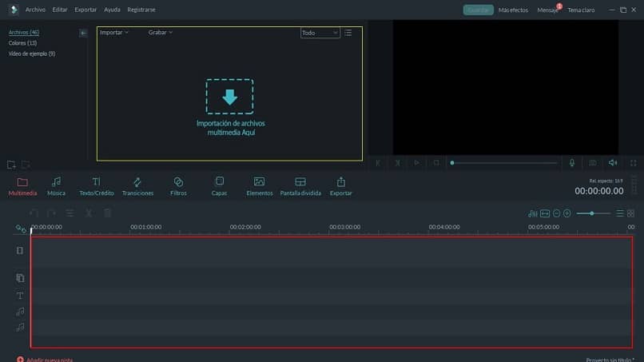Go to next frame in preview

(x=398, y=163)
